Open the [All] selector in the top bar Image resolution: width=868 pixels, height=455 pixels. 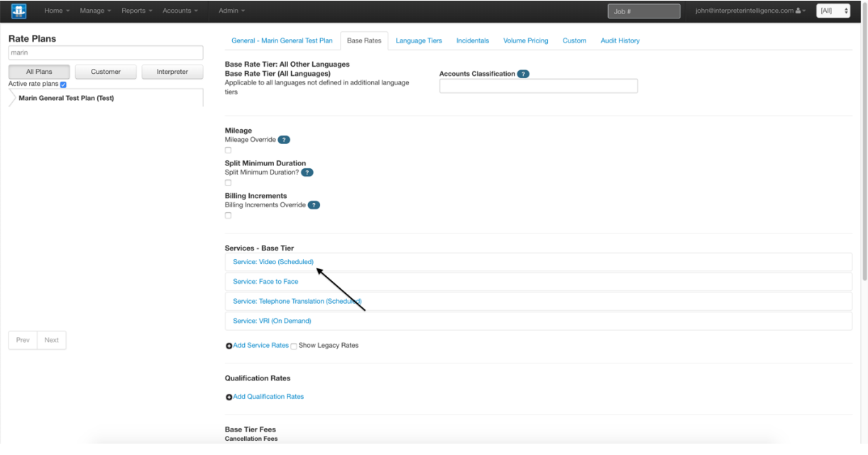click(x=829, y=11)
